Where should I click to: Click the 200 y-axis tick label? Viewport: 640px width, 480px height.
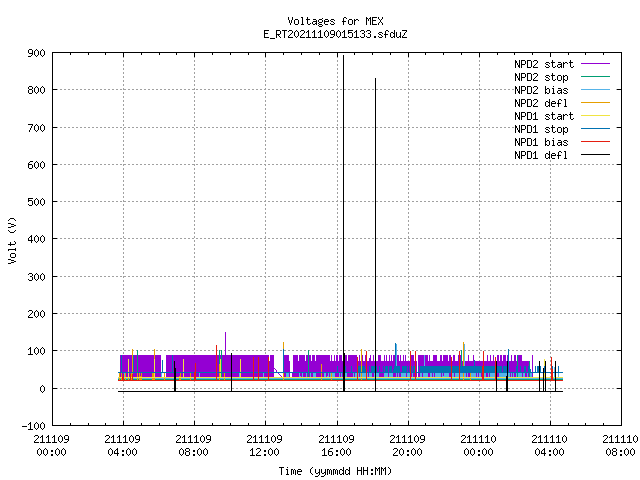pos(36,314)
